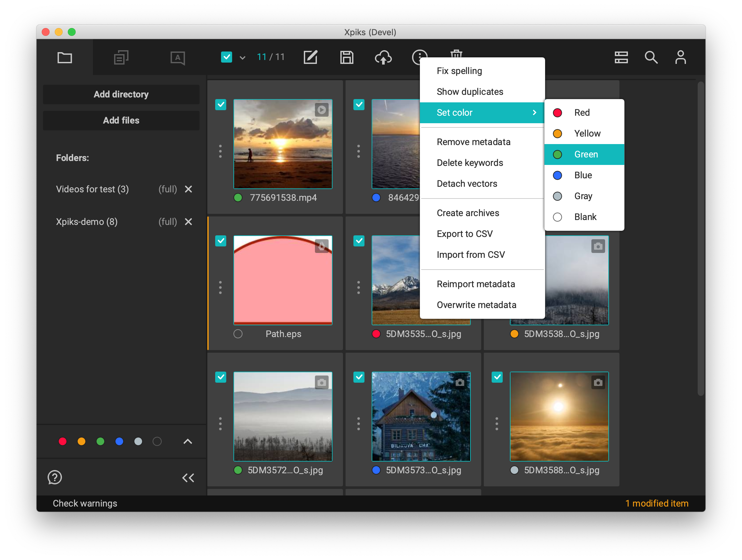Switch to list view layout icon
This screenshot has width=742, height=560.
tap(621, 57)
